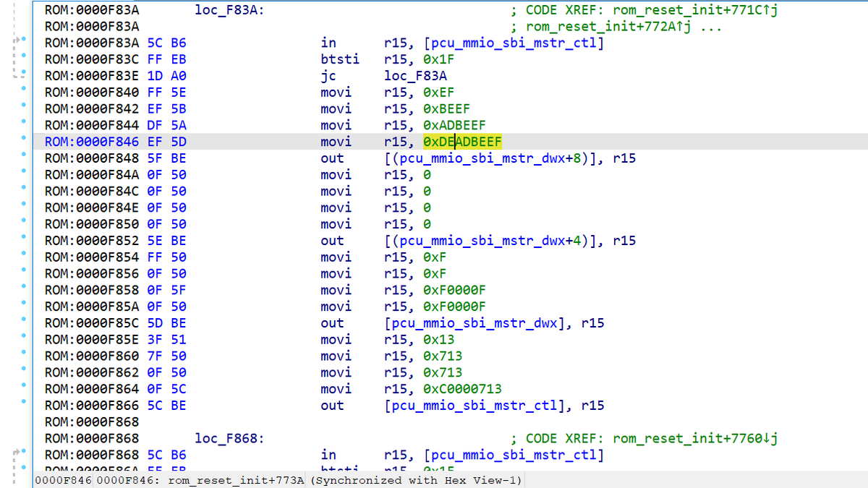Click opcode bytes 0F 5C at 0000F864
The width and height of the screenshot is (868, 488).
point(166,389)
